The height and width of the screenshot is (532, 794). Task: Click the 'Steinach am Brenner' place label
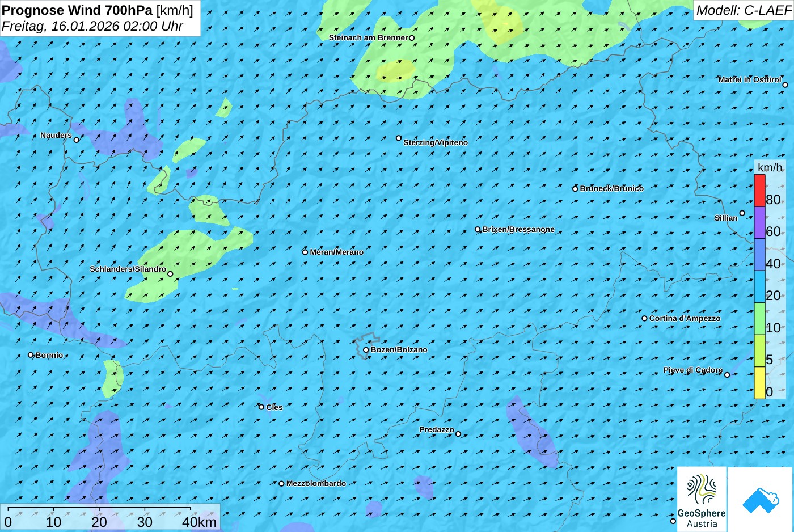[369, 37]
